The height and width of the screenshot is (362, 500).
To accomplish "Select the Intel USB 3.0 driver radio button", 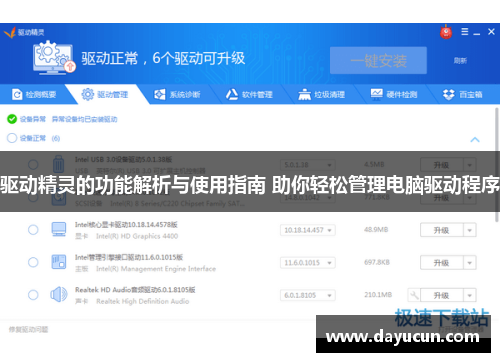I will pyautogui.click(x=33, y=164).
